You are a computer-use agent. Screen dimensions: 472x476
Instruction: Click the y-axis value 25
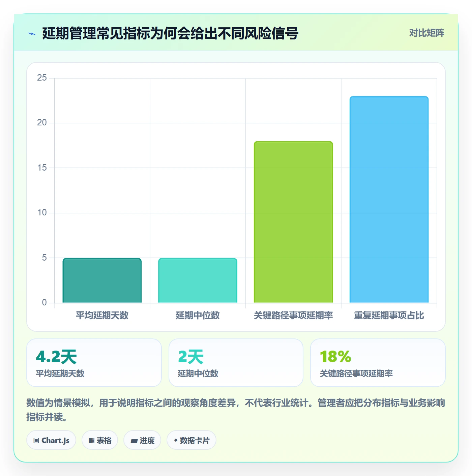(42, 78)
